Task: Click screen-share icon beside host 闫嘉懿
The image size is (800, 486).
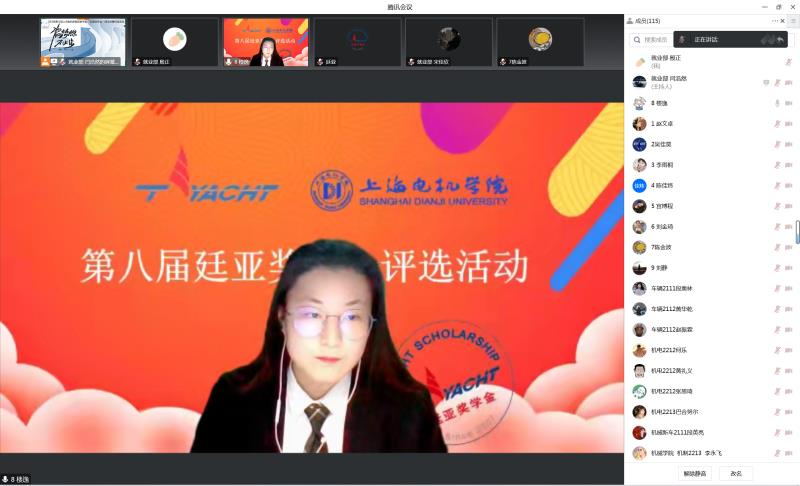Action: [766, 82]
